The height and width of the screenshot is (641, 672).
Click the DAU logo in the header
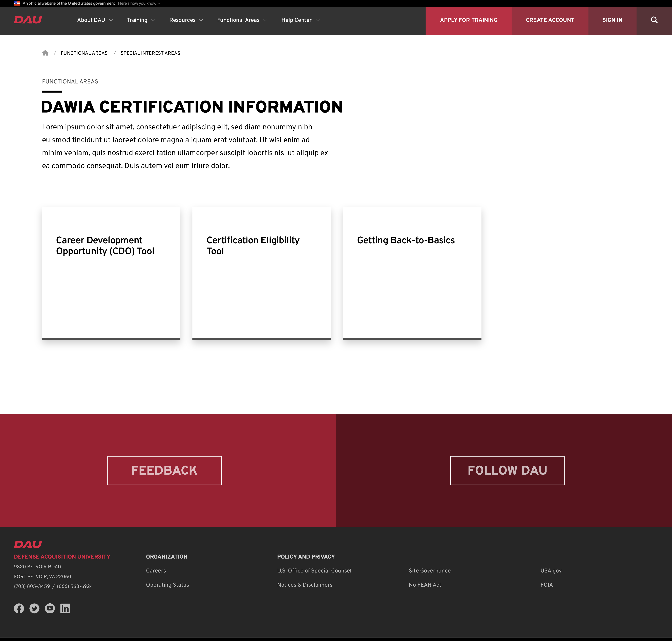[28, 20]
